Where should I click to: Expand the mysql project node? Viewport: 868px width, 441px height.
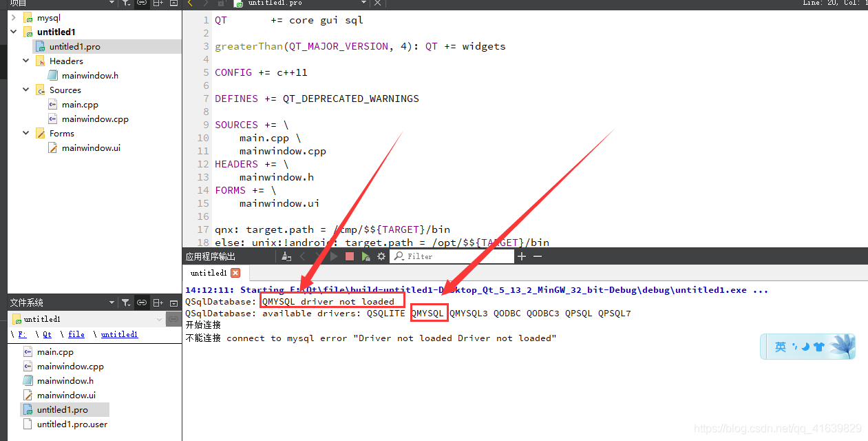point(14,18)
